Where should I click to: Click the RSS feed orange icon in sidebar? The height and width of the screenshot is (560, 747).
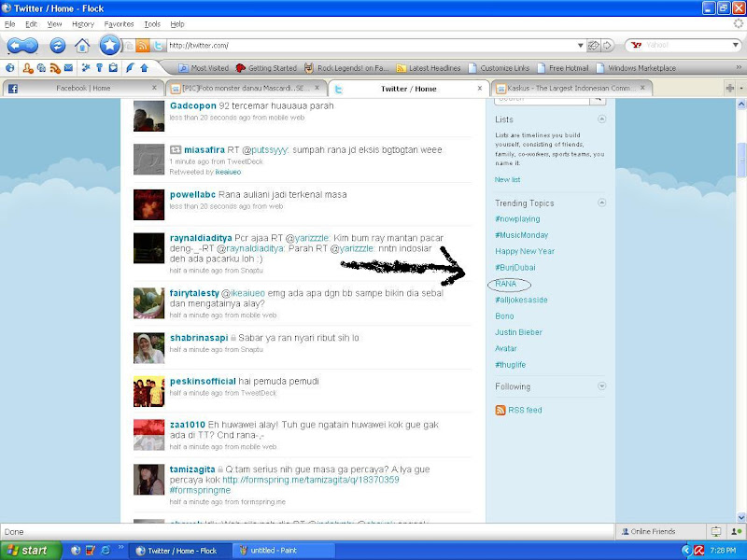click(500, 410)
